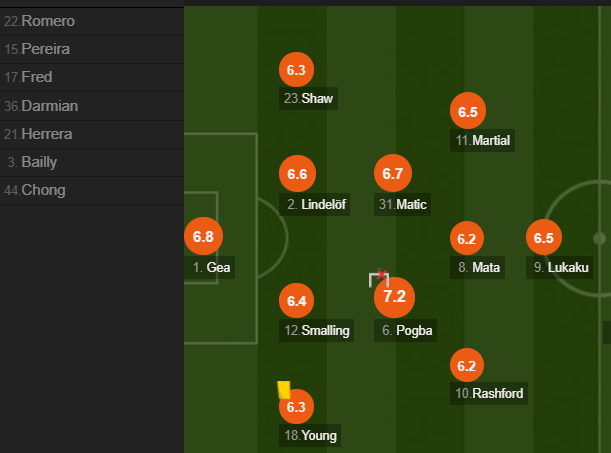Select Young's yellow card icon
The height and width of the screenshot is (453, 611).
(284, 390)
